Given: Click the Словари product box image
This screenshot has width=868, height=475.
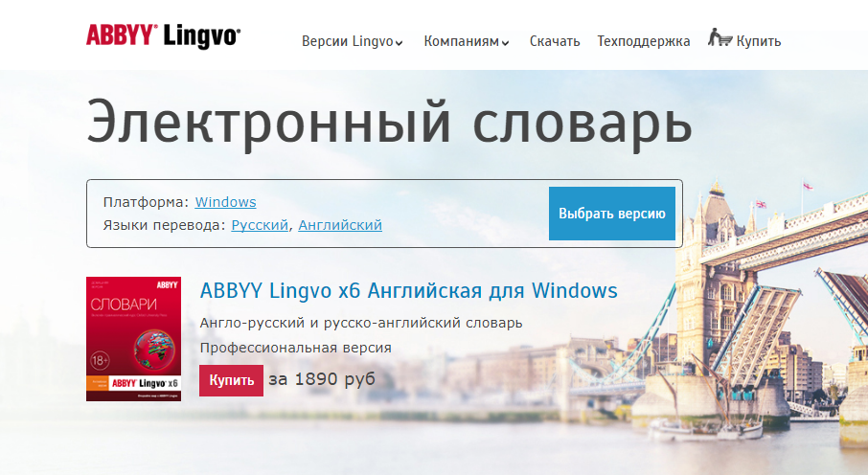Looking at the screenshot, I should 133,339.
